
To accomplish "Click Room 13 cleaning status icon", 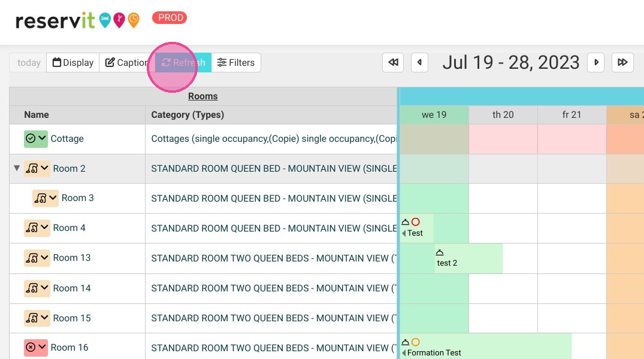I will tap(32, 258).
